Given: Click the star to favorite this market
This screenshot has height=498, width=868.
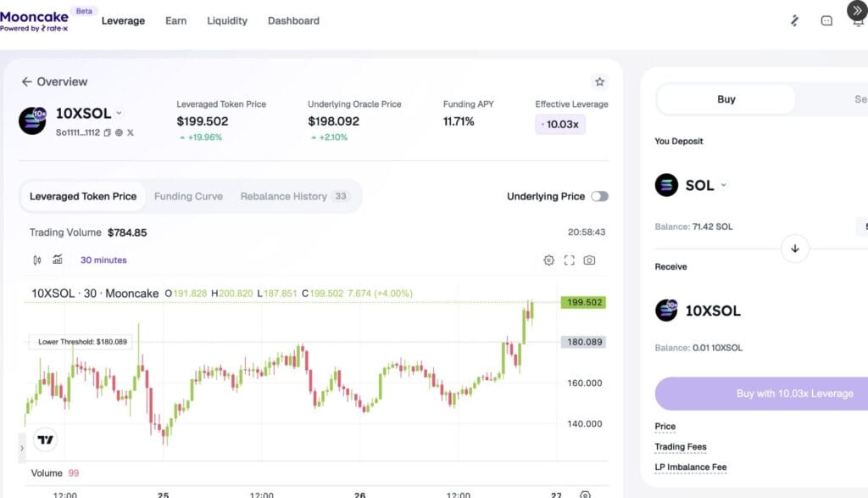Looking at the screenshot, I should coord(599,81).
